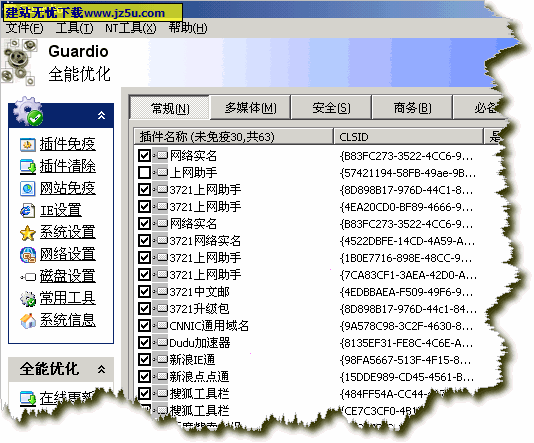534x443 pixels.
Task: Open the 工具(T) menu
Action: pos(75,28)
